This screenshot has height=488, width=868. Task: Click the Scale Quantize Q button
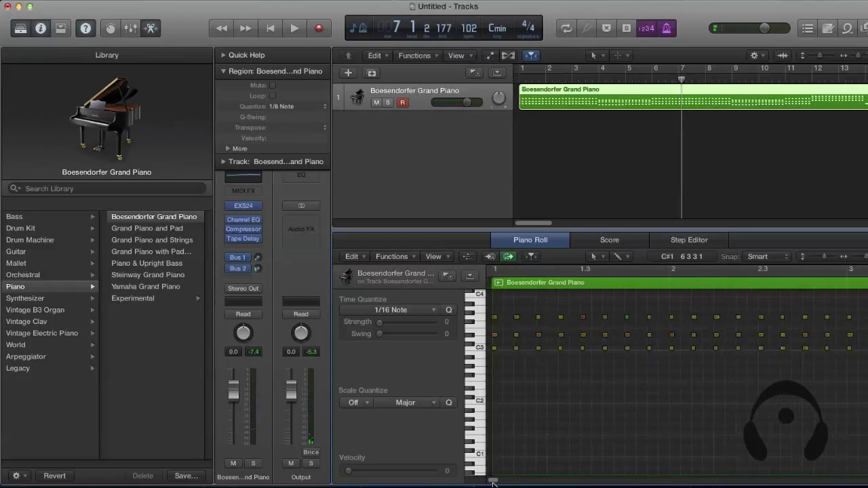(448, 403)
